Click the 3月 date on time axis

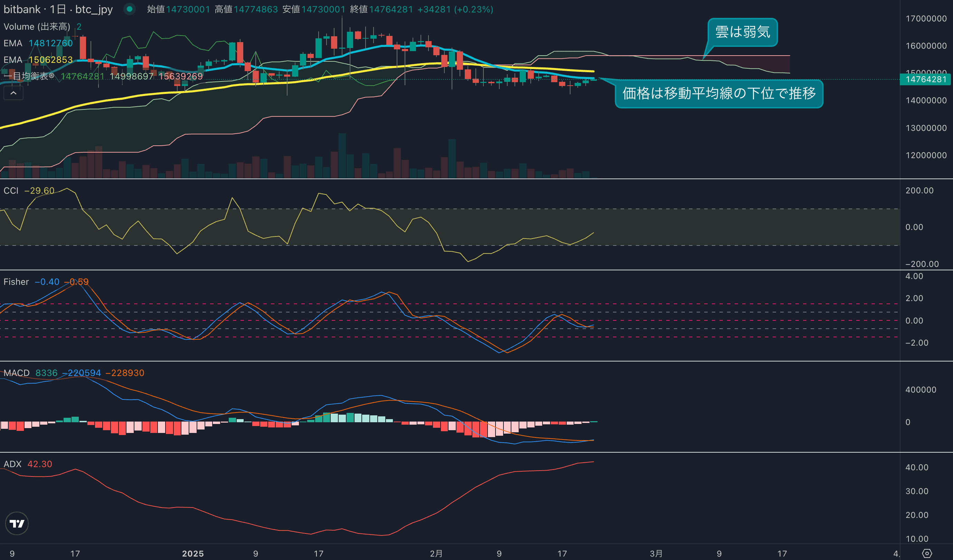tap(656, 553)
